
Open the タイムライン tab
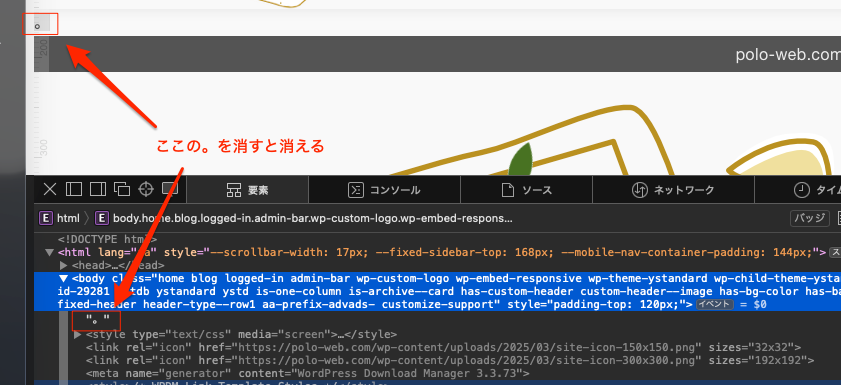798,190
